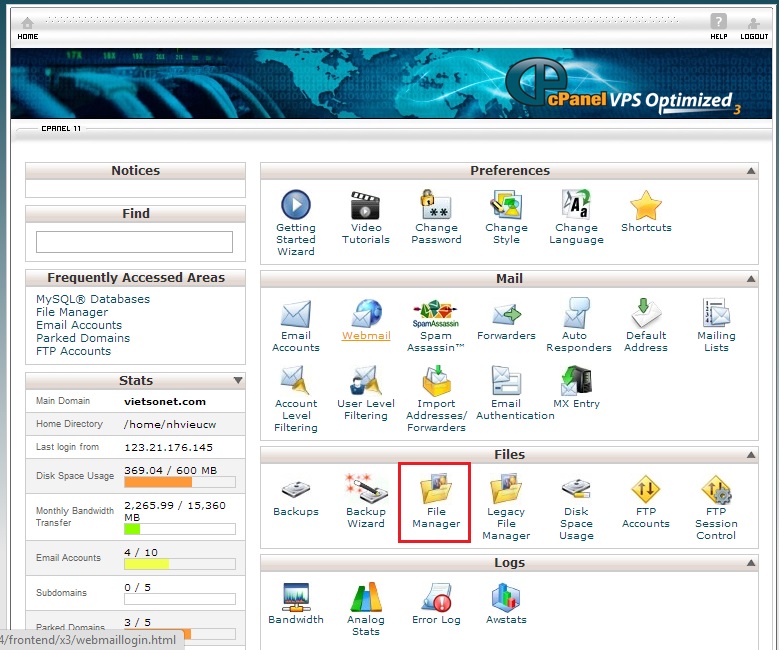The width and height of the screenshot is (779, 650).
Task: Open Bandwidth logs
Action: click(x=296, y=604)
